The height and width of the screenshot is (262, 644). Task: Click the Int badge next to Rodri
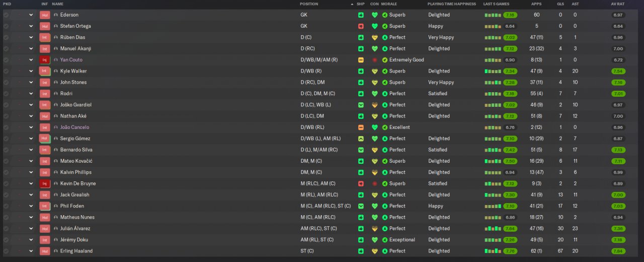click(45, 94)
